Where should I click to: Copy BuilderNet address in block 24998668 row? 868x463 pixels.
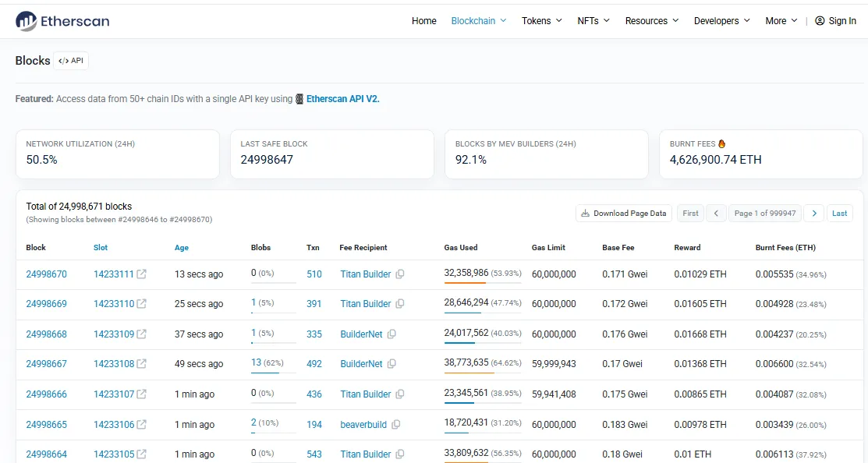[391, 334]
